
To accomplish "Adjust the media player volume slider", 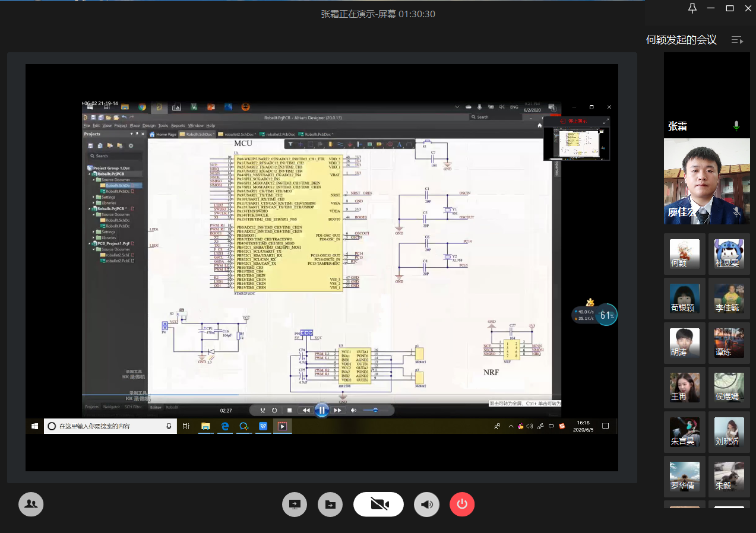I will point(375,410).
